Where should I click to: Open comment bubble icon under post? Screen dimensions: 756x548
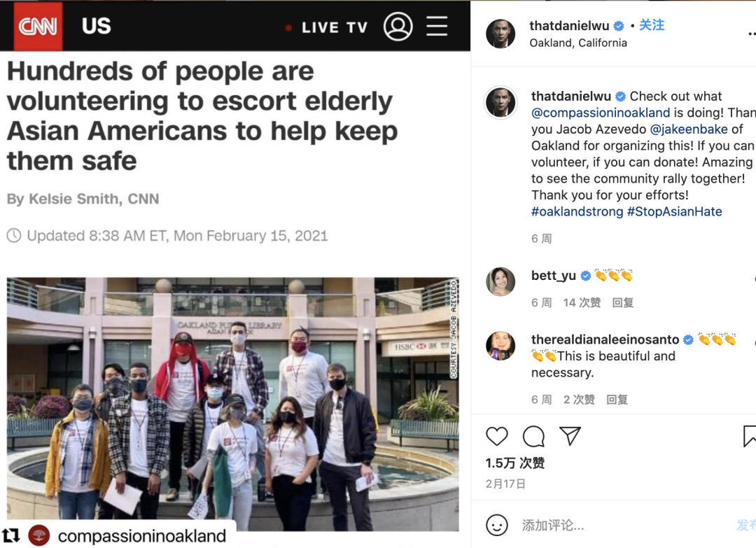(533, 436)
